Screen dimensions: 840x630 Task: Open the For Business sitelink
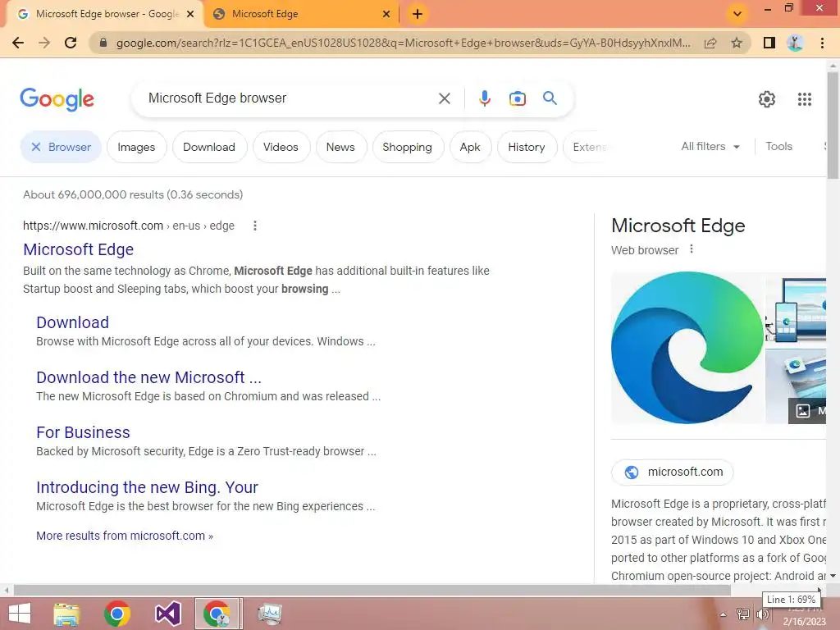[x=83, y=433]
